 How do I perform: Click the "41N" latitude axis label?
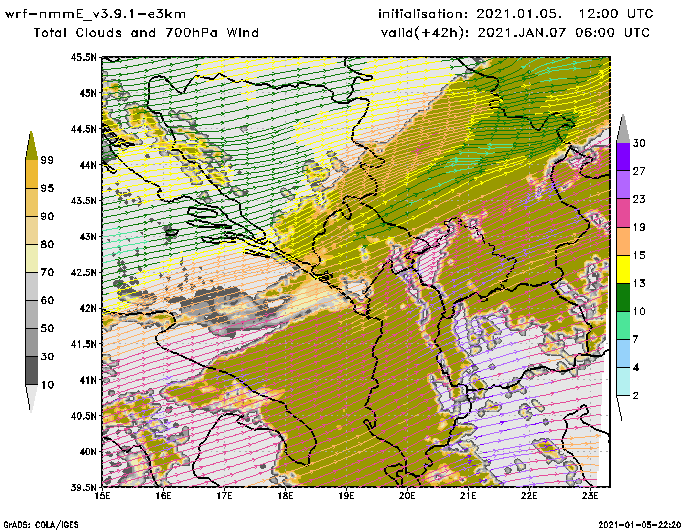(88, 380)
